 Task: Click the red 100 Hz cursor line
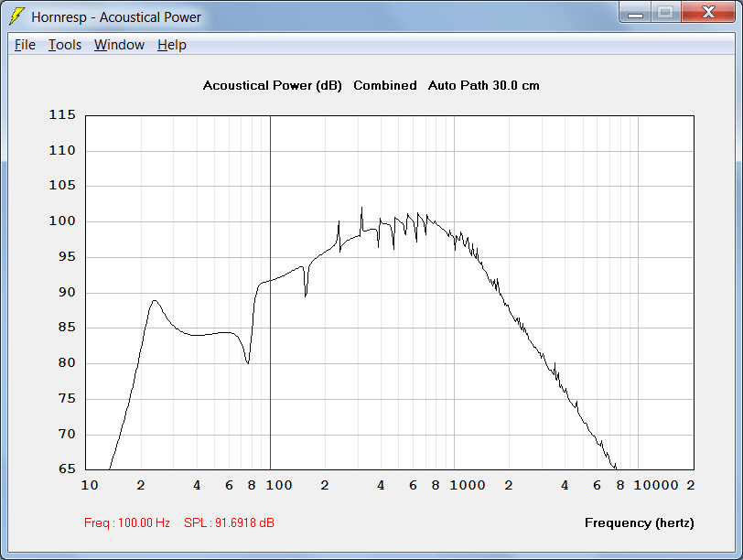270,292
